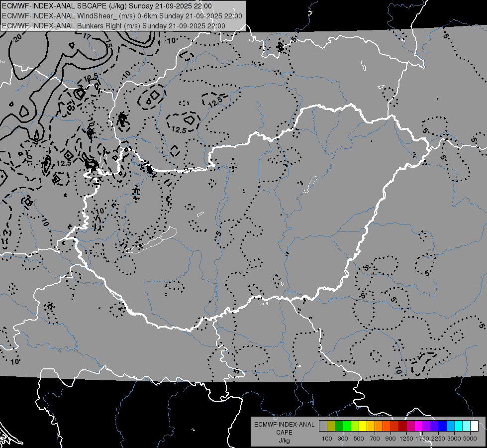Screen dimensions: 487x448
Task: Click the 20 contour label on the map
Action: (18, 38)
